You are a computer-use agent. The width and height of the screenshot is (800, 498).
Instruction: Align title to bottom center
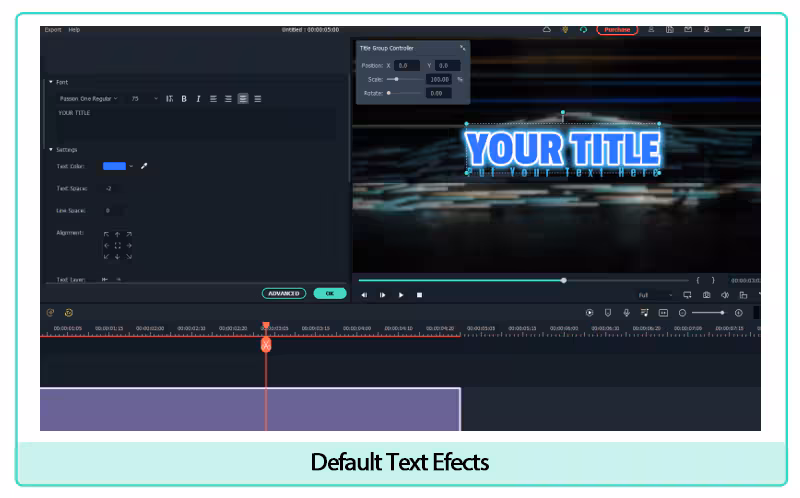[117, 257]
